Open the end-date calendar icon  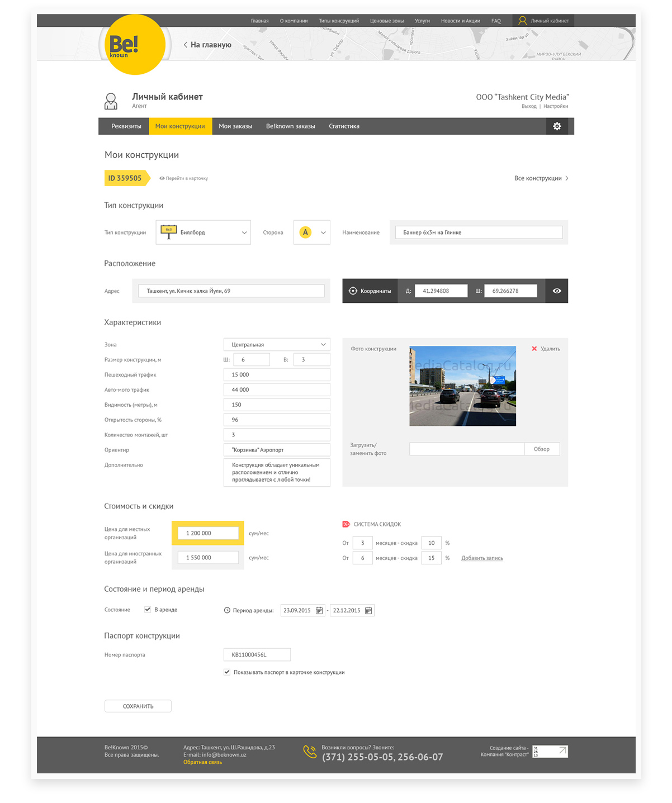pyautogui.click(x=368, y=610)
